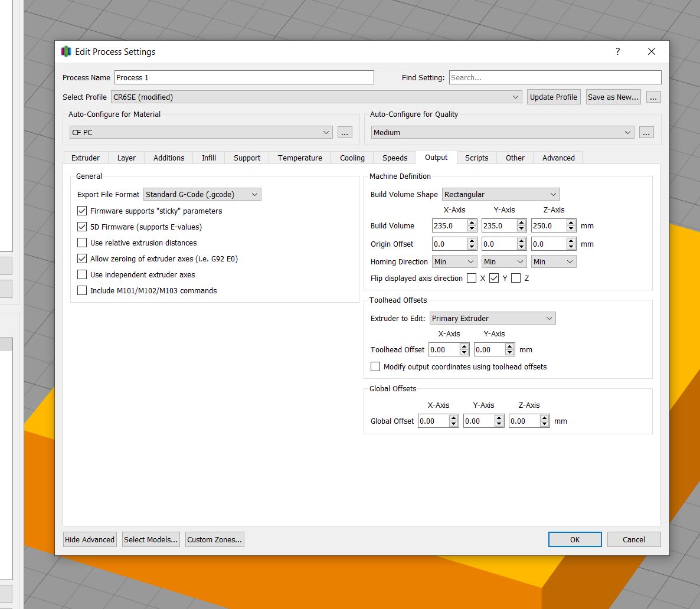Toggle Firmware supports sticky parameters

click(x=82, y=211)
